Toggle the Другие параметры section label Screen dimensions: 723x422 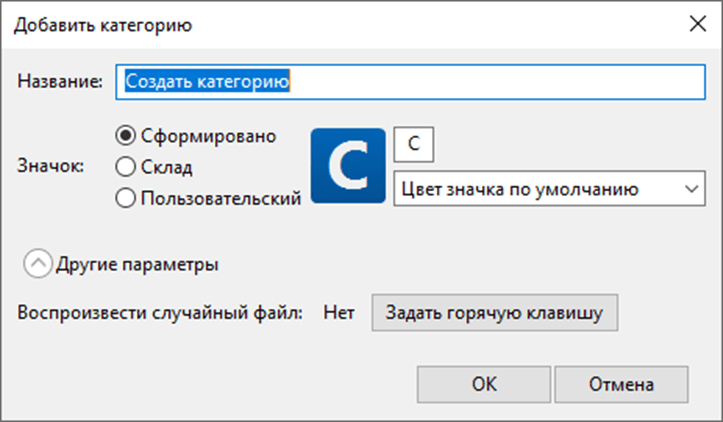(x=137, y=264)
